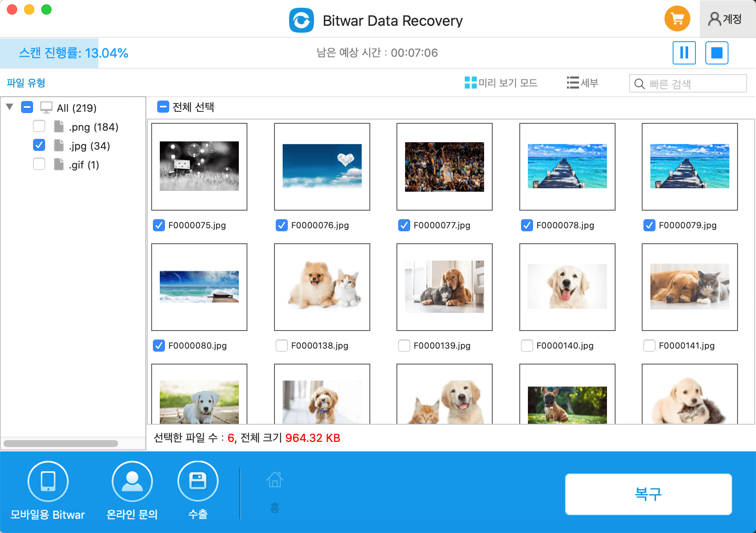Uncheck F0000077.jpg checkbox
This screenshot has height=533, width=756.
click(404, 225)
